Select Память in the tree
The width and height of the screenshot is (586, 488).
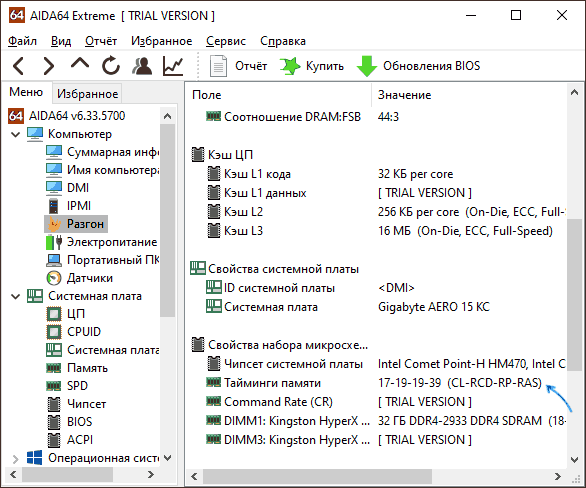coord(77,368)
